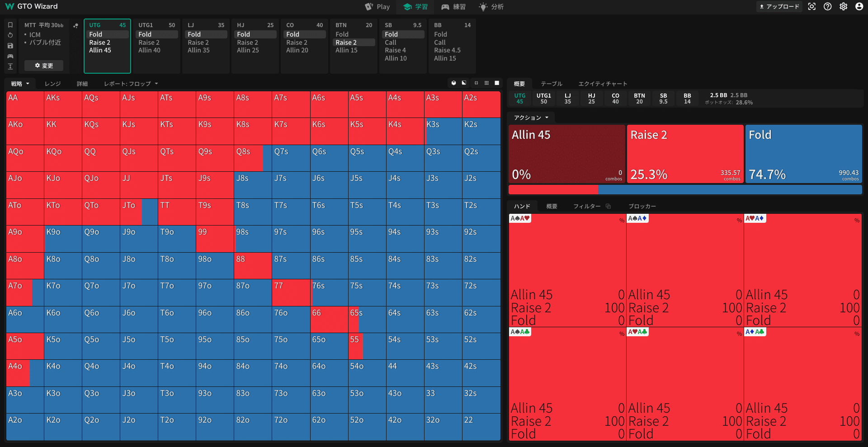Click the bookmark icon in left sidebar
The width and height of the screenshot is (868, 447).
10,25
